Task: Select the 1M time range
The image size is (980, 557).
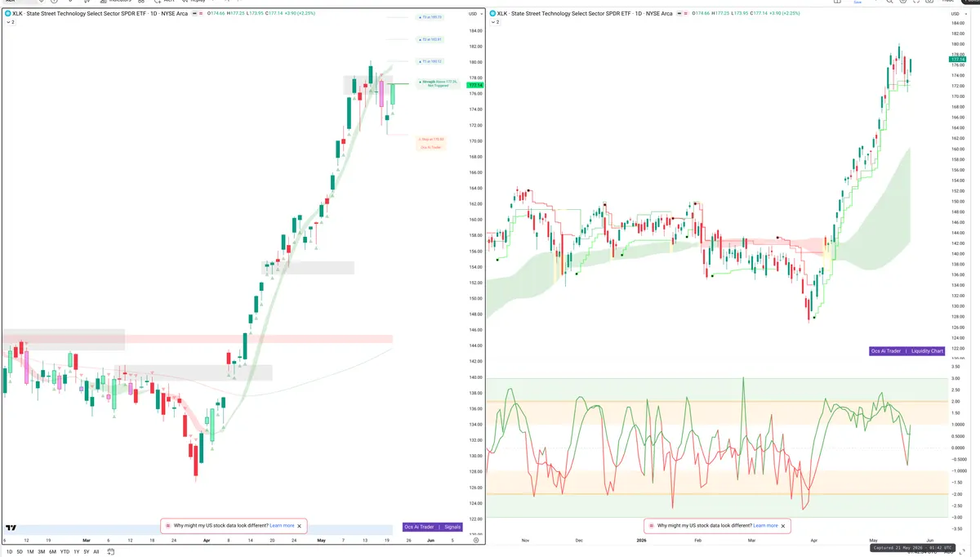Action: (x=30, y=552)
